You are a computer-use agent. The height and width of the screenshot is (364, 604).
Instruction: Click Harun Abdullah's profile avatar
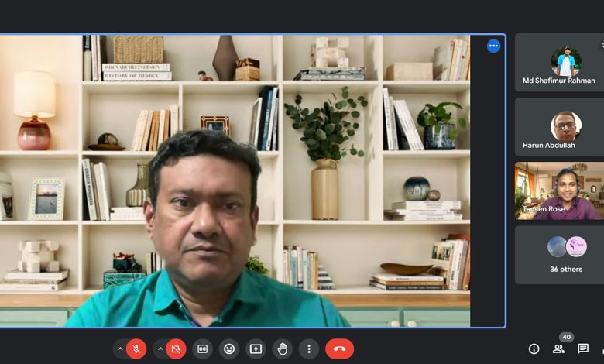(566, 126)
